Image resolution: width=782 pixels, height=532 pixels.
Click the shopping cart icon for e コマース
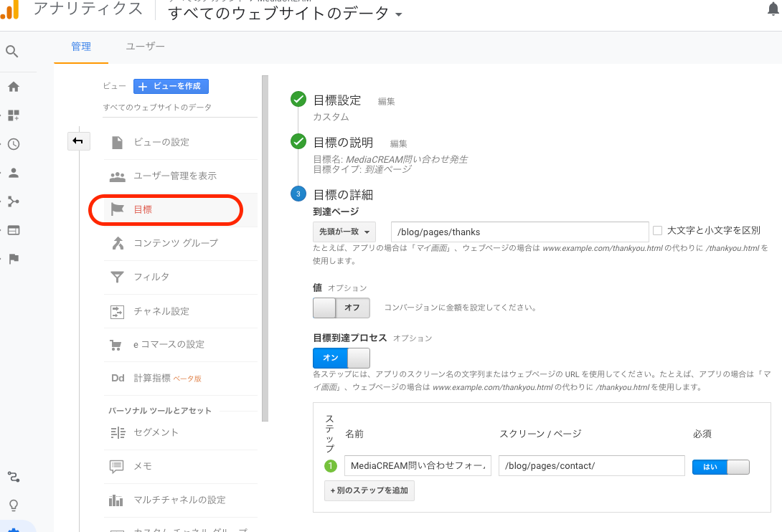coord(116,345)
